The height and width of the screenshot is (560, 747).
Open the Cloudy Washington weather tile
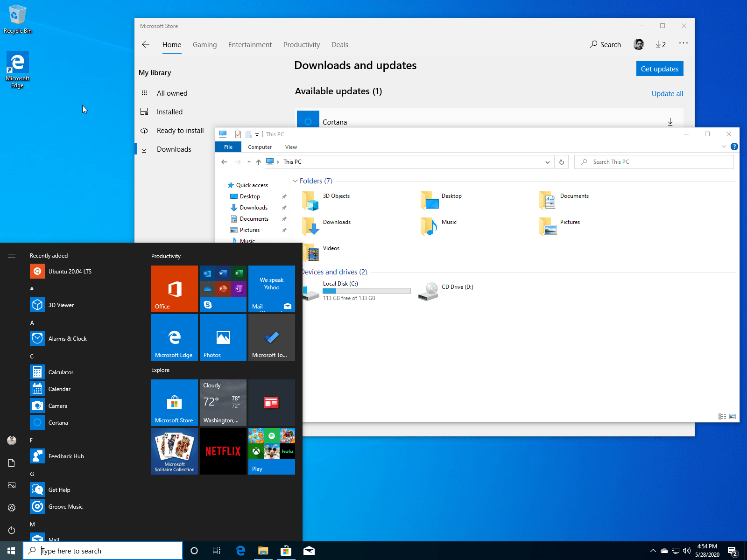[223, 403]
